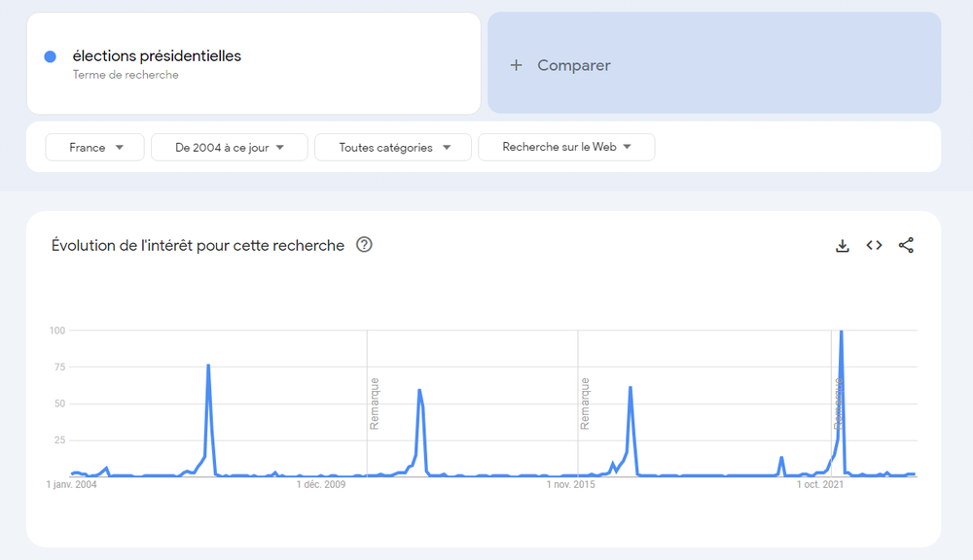Click the chart title 'Évolution de l'intérêt'
The width and height of the screenshot is (973, 560).
(x=198, y=246)
